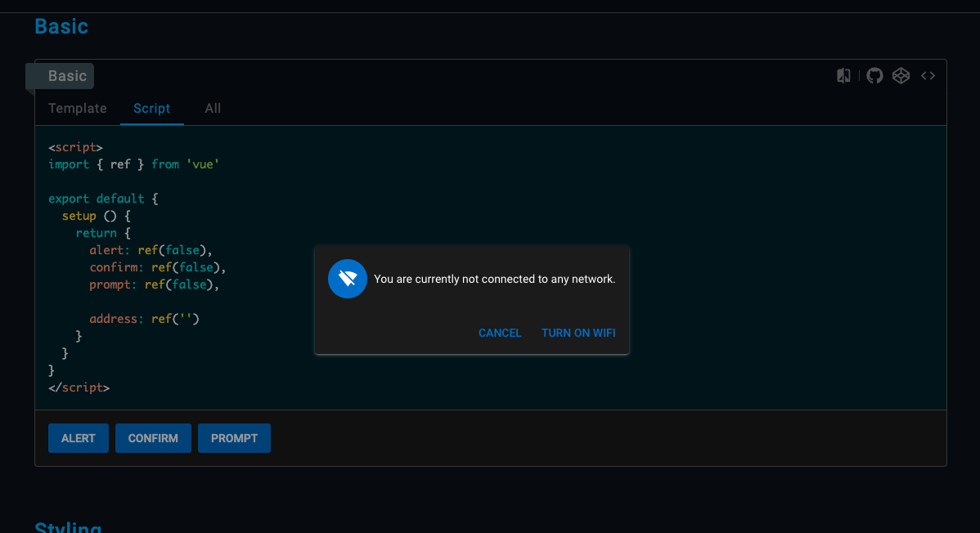
Task: Click the Basic card title badge
Action: click(x=67, y=76)
